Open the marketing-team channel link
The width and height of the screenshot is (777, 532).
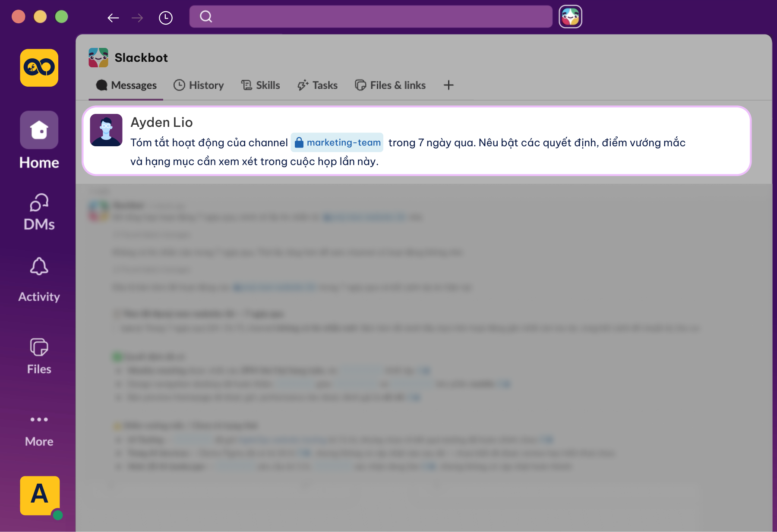tap(337, 142)
